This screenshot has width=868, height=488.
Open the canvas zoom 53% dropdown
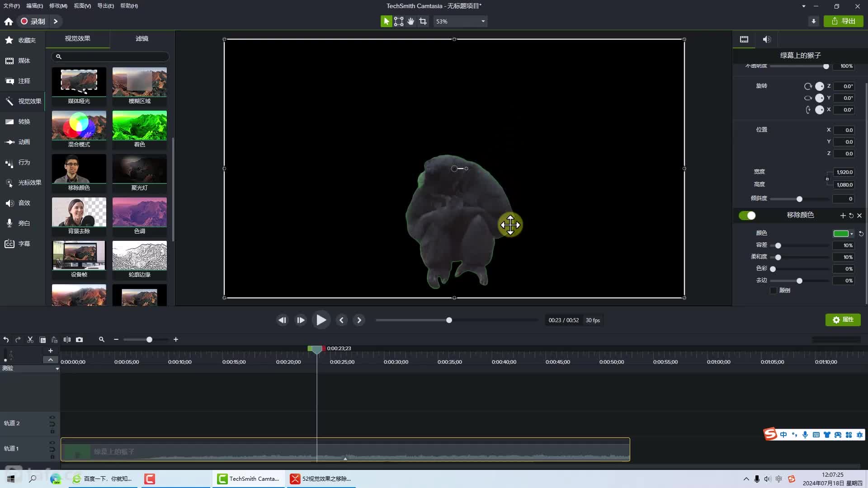point(460,21)
